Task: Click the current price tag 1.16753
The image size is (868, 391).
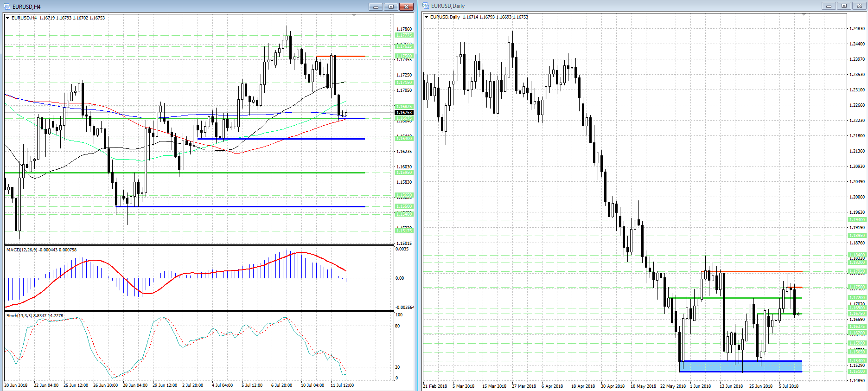Action: tap(404, 113)
